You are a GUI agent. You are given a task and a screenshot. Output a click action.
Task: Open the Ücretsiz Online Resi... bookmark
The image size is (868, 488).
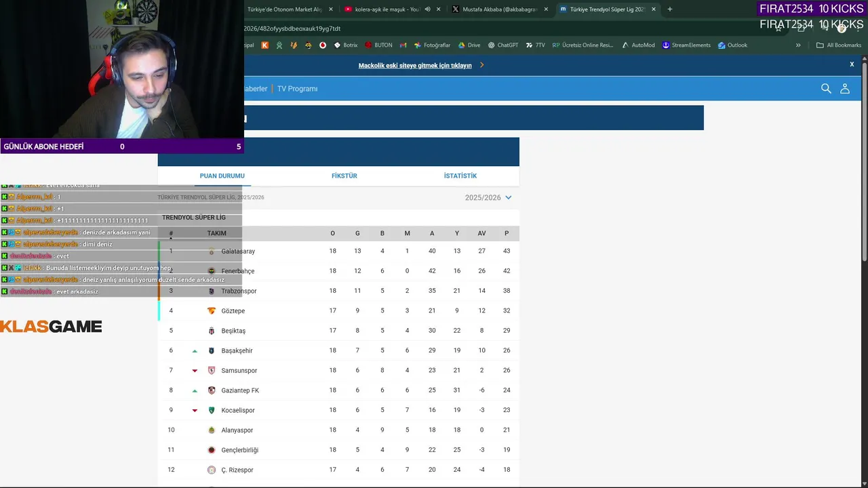tap(583, 45)
